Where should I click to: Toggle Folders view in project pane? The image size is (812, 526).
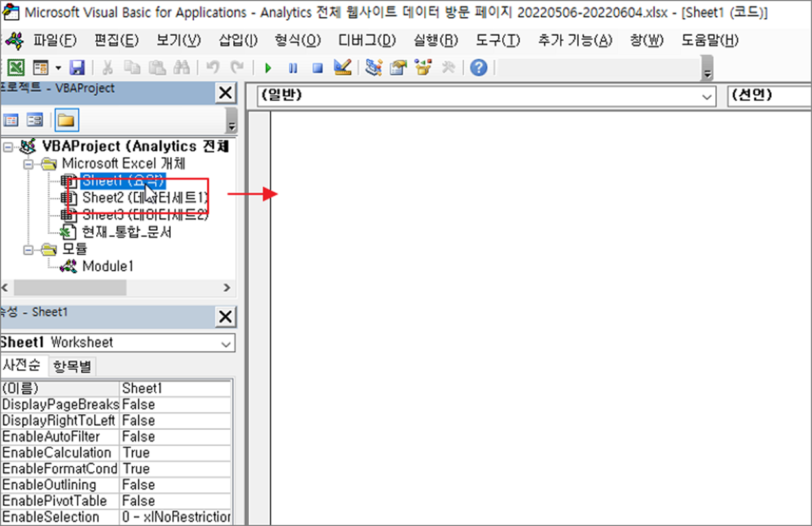66,120
